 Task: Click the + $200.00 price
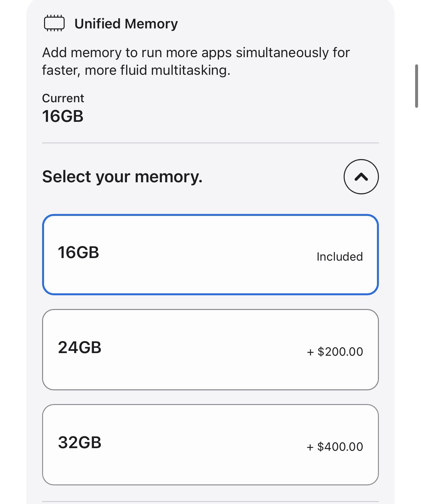[x=335, y=352]
